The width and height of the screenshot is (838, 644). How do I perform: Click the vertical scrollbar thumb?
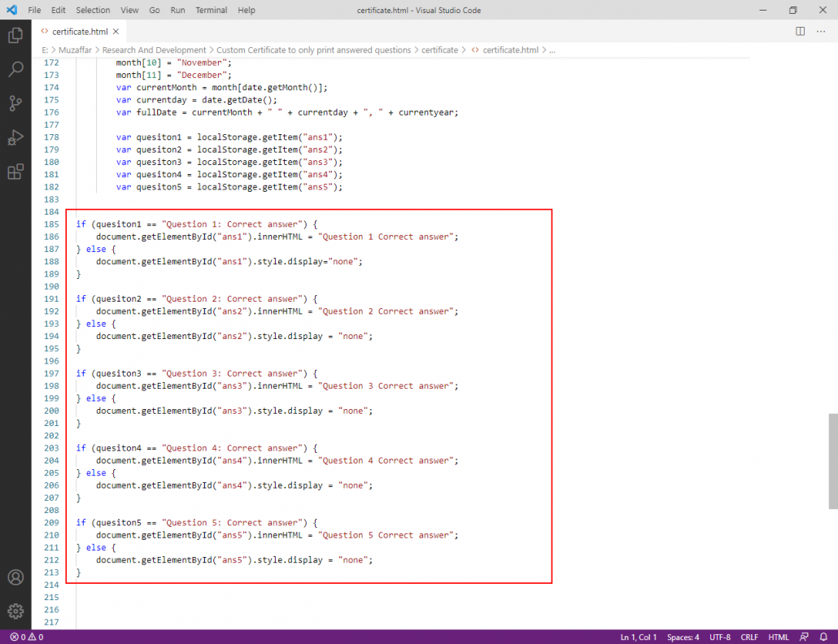coord(833,460)
